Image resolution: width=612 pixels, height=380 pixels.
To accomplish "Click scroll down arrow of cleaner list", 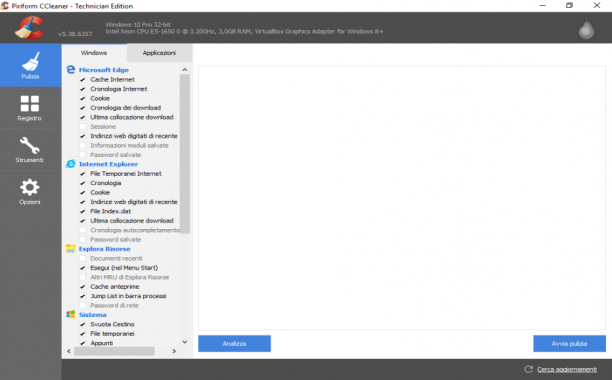I will [185, 342].
